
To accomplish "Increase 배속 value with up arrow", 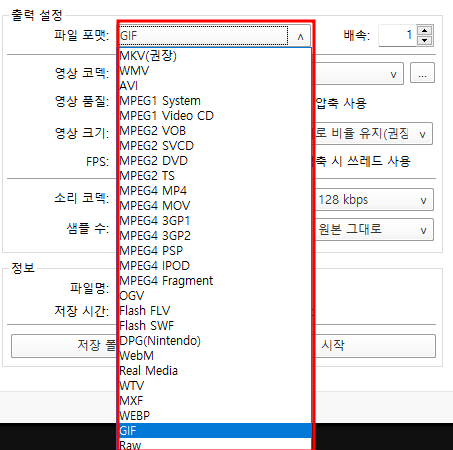I will [x=424, y=31].
